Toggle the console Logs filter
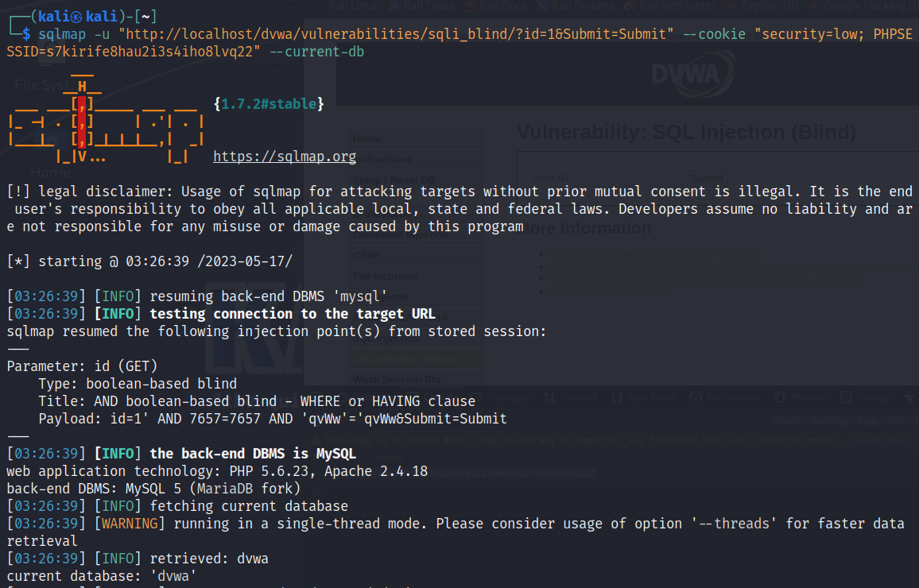Viewport: 919px width, 588px height. tap(868, 420)
